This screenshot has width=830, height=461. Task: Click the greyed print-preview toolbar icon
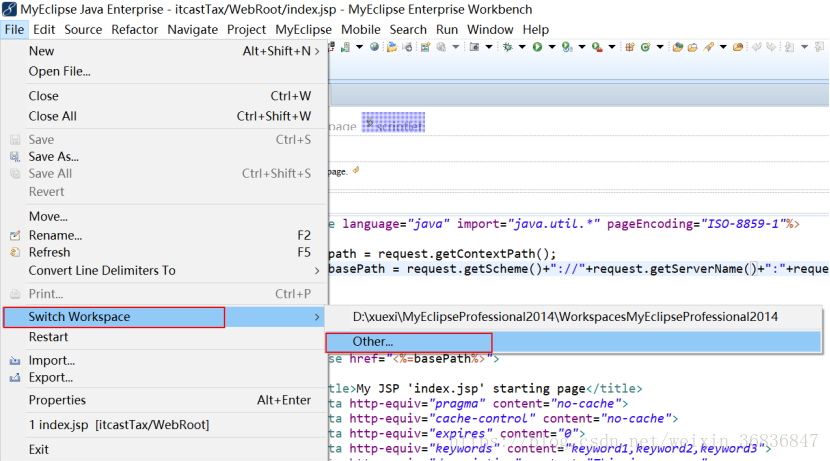(x=408, y=47)
